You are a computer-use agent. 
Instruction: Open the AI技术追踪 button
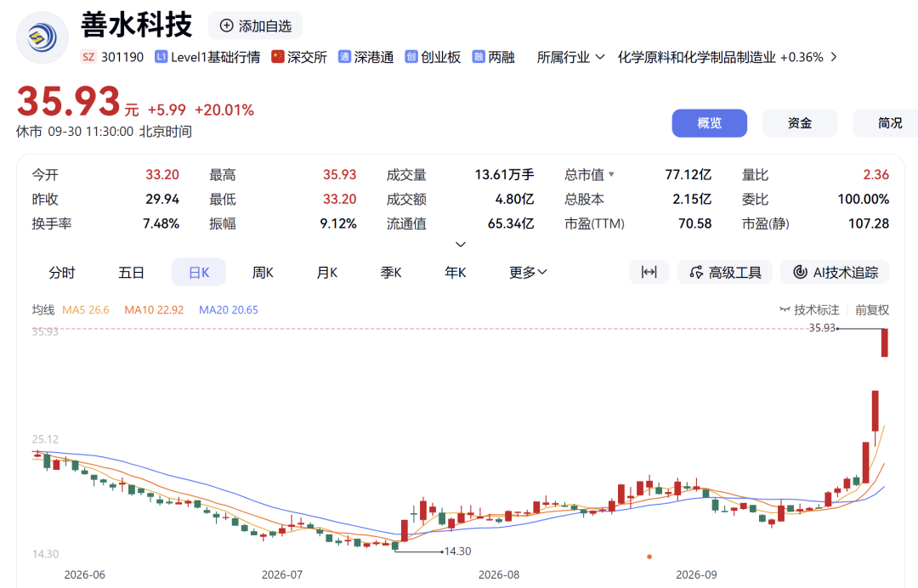click(x=835, y=272)
